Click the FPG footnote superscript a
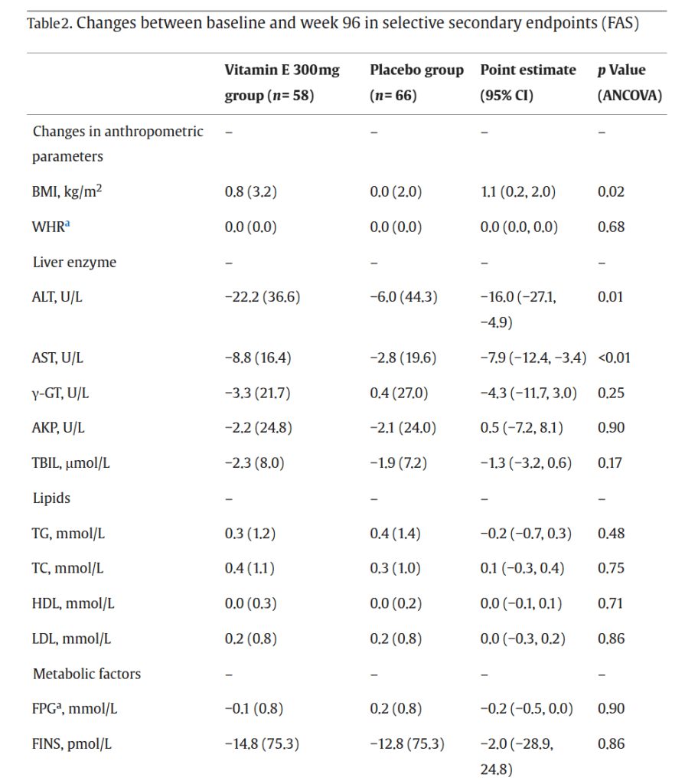This screenshot has height=784, width=685. point(62,707)
